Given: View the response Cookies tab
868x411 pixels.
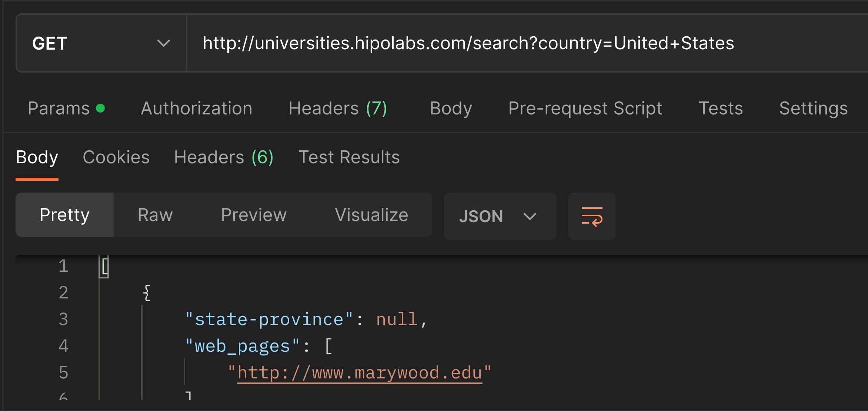Looking at the screenshot, I should coord(116,157).
